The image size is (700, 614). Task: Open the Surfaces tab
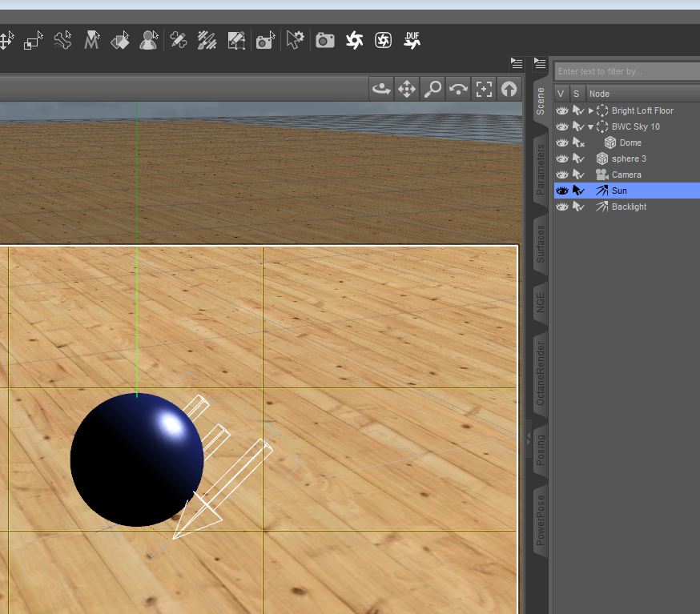[x=540, y=243]
